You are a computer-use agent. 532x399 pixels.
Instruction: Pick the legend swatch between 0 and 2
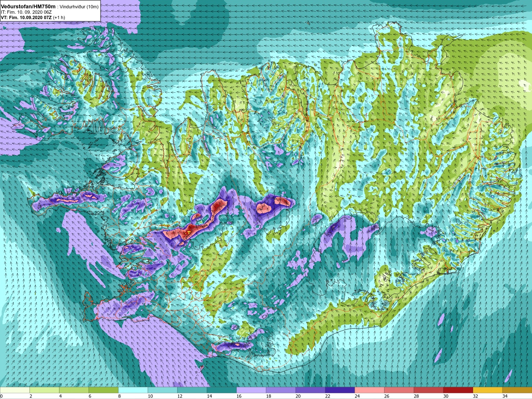click(x=15, y=390)
